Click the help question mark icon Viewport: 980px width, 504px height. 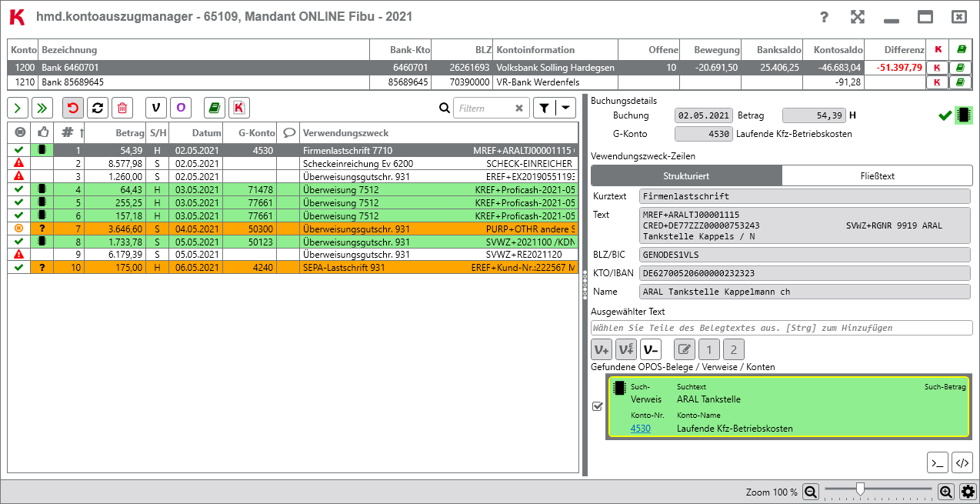pos(824,18)
